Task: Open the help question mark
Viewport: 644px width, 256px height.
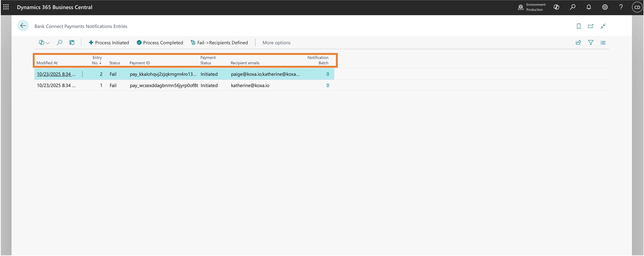Action: coord(621,7)
